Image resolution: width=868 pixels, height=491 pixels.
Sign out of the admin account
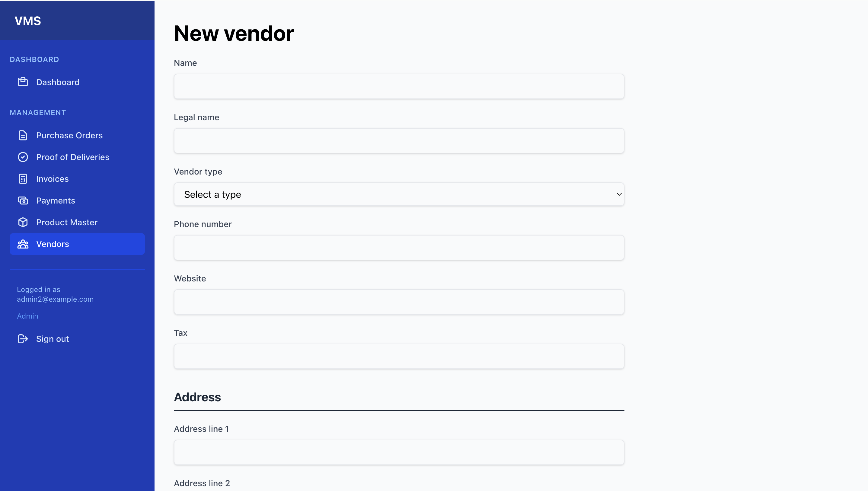[52, 339]
